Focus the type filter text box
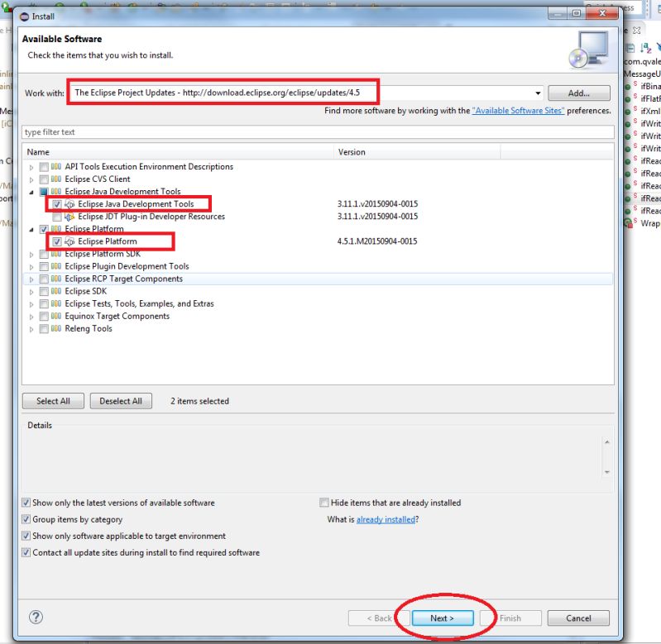661x644 pixels. click(x=318, y=131)
